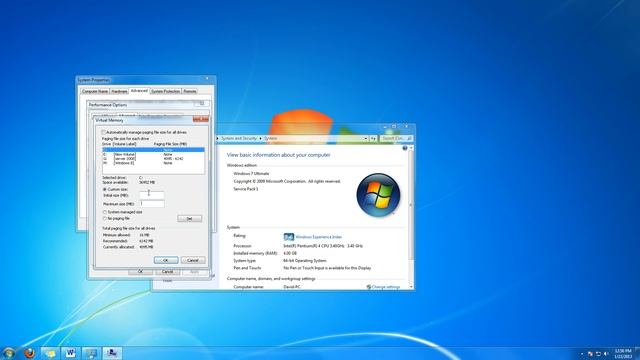Open the volume speaker tray icon
640x360 pixels.
click(x=606, y=354)
